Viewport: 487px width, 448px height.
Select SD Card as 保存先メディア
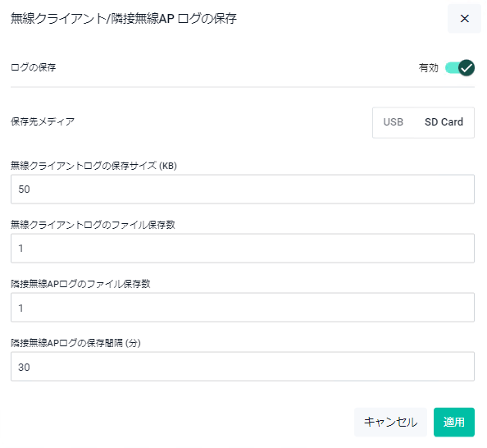[444, 122]
